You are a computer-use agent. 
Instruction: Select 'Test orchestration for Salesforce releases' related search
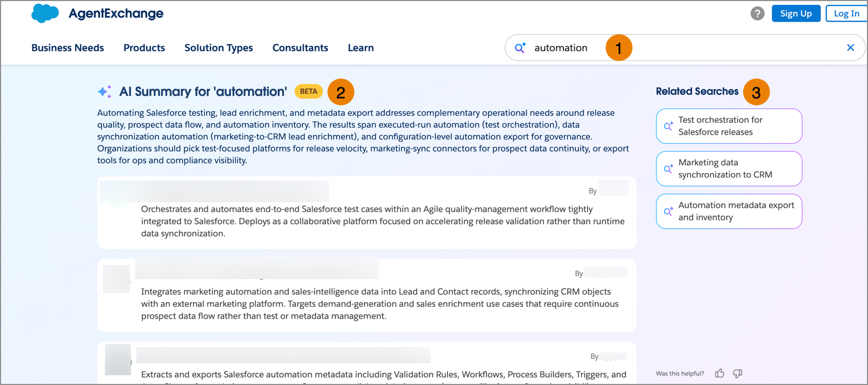click(x=729, y=126)
